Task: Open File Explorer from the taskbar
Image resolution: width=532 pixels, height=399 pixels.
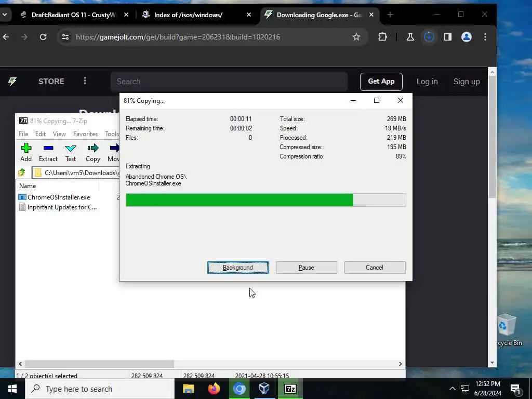Action: click(x=188, y=389)
